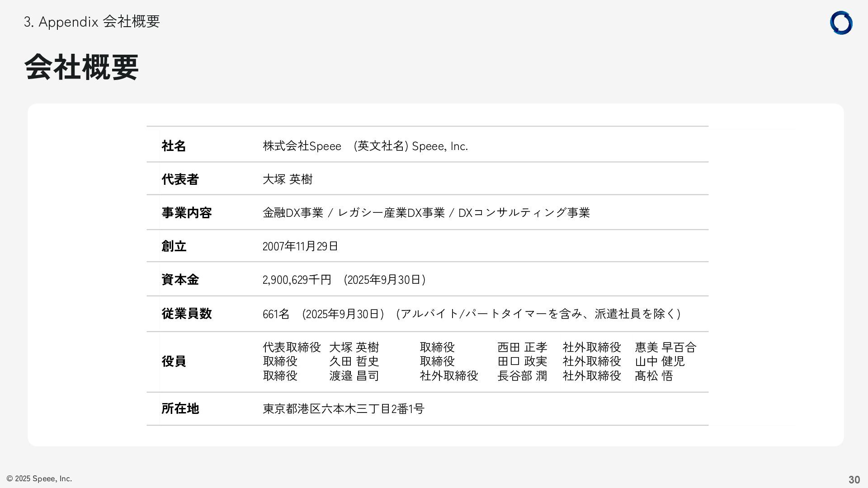Click director name 西田 正孝
This screenshot has height=488, width=868.
coord(522,347)
